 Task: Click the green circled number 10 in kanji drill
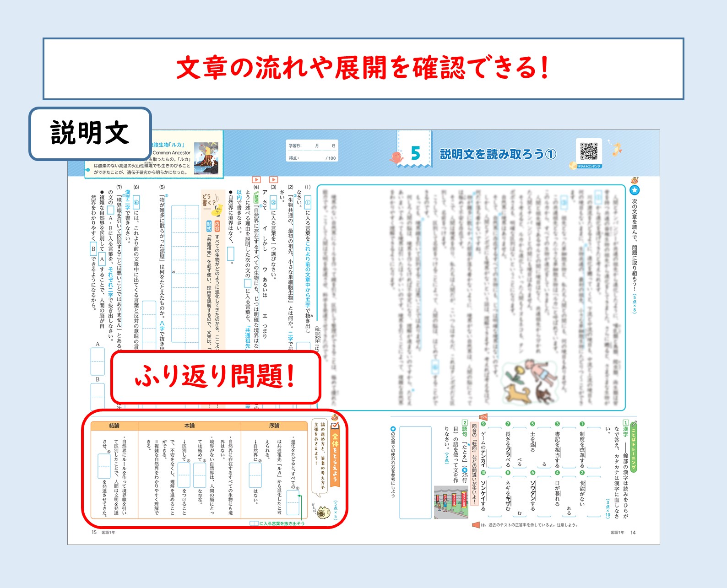[x=483, y=473]
